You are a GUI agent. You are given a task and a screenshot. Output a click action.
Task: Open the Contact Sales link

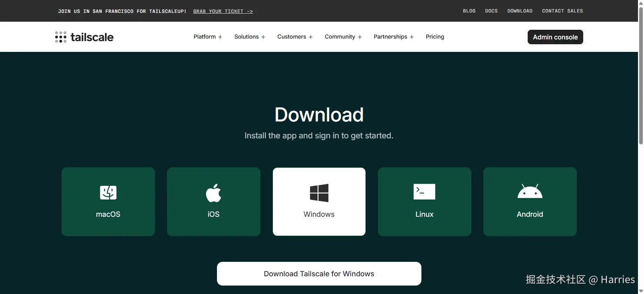pos(563,11)
